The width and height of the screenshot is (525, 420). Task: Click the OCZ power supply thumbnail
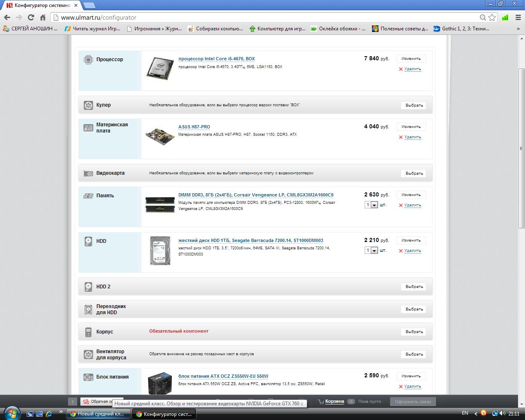160,383
